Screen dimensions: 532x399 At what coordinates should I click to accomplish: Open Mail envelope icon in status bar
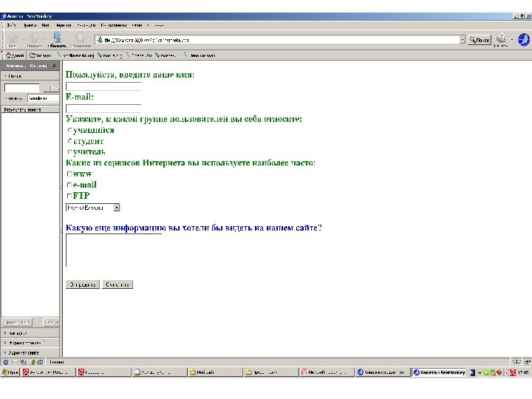(x=15, y=362)
